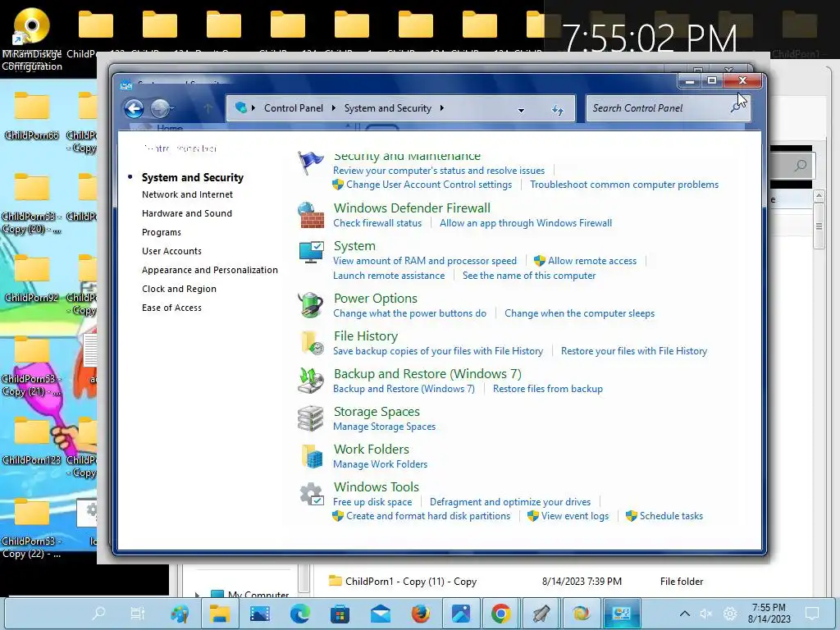Click the refresh icon in the address bar
Image resolution: width=840 pixels, height=630 pixels.
(558, 110)
